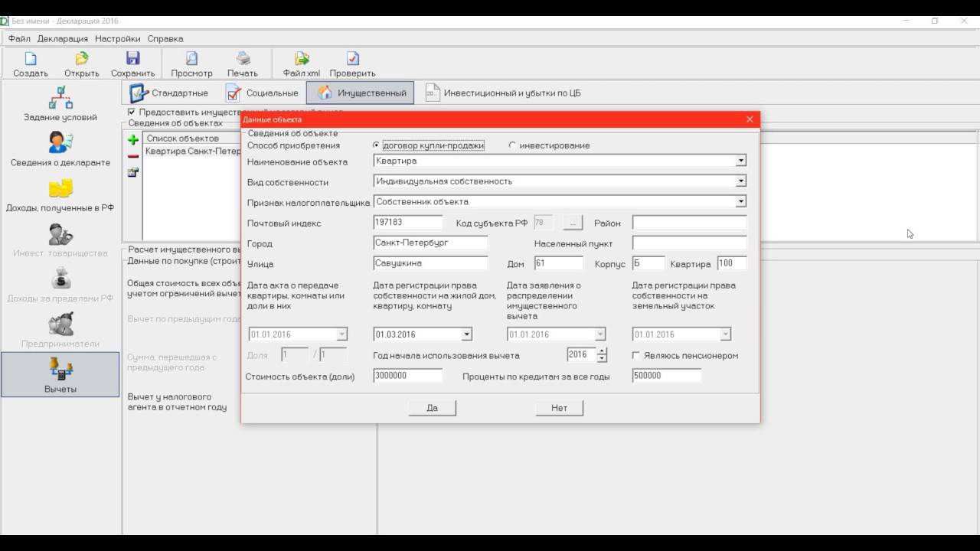Screen dimensions: 980x551
Task: Choose the договор купли-продажи radio option
Action: (x=376, y=145)
